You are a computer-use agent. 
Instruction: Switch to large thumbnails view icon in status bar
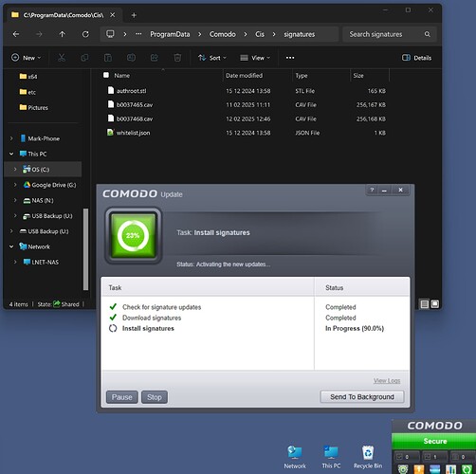tap(435, 304)
